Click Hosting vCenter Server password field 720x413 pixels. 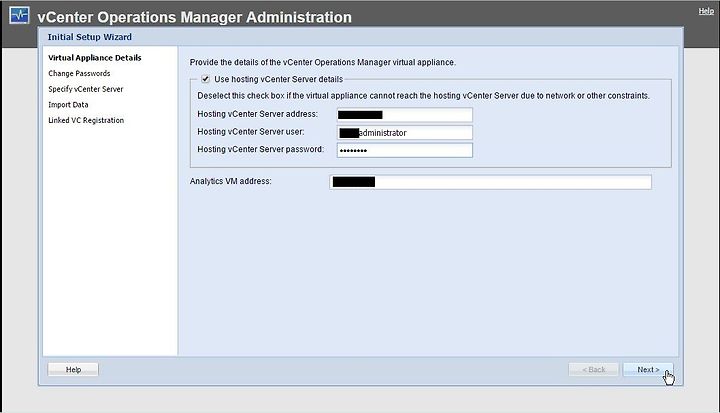tap(405, 150)
